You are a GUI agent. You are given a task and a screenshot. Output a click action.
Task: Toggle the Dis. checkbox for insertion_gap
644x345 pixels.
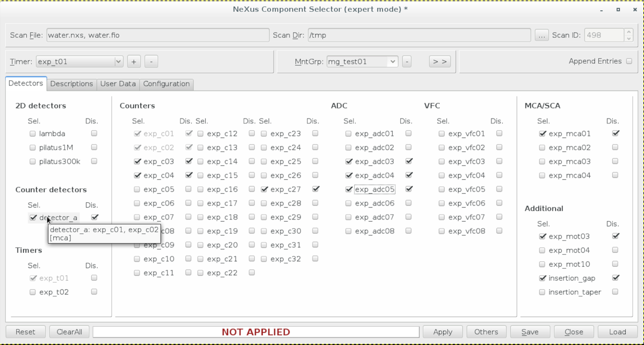coord(616,278)
